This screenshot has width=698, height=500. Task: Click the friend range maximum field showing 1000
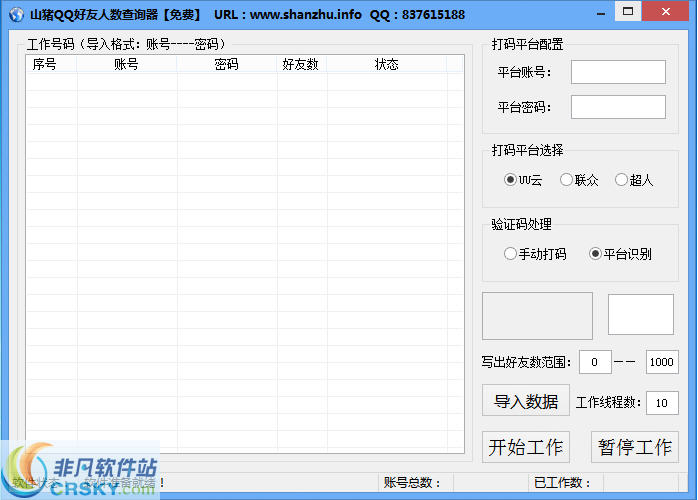coord(662,362)
